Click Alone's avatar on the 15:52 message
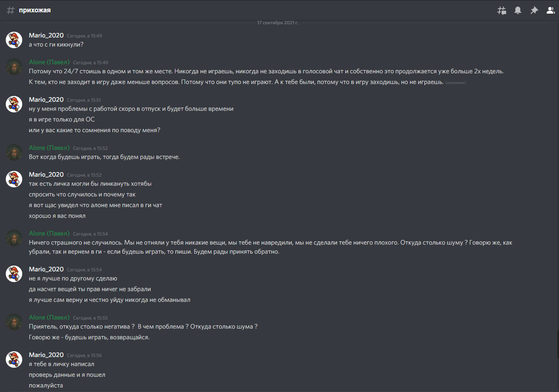The height and width of the screenshot is (392, 559). [x=14, y=152]
